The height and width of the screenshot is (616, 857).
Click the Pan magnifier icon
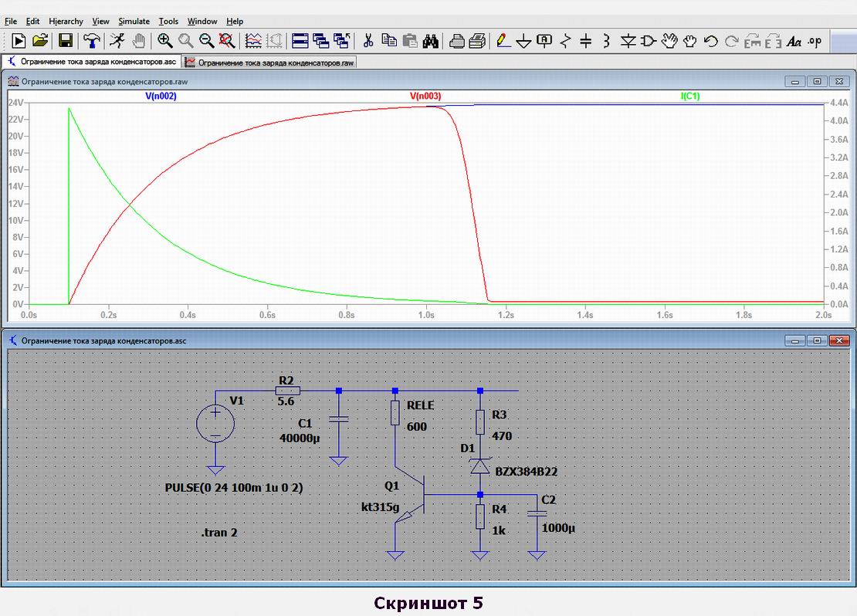tap(186, 40)
